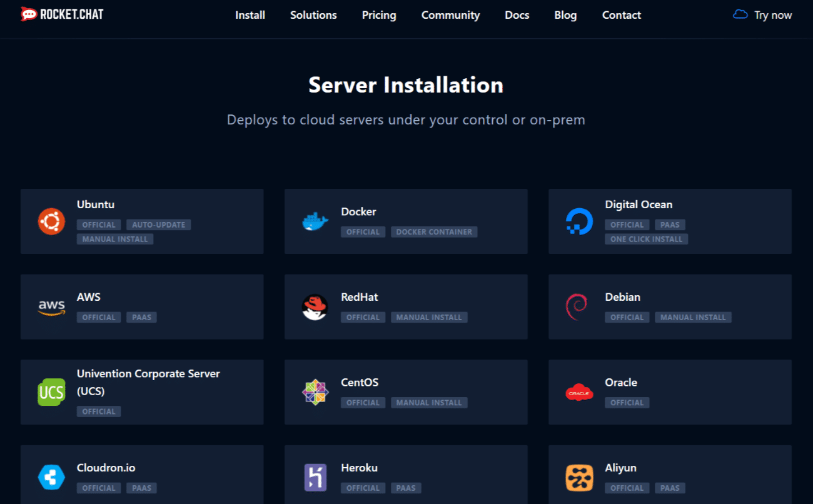The height and width of the screenshot is (504, 813).
Task: Click the orange Aliyun logo icon
Action: coord(579,476)
